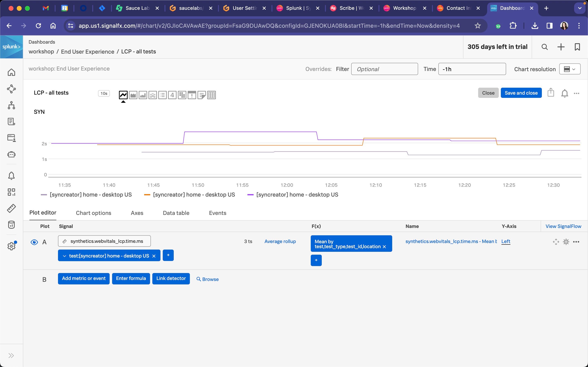Image resolution: width=588 pixels, height=367 pixels.
Task: Select the heatmap chart type icon
Action: (x=182, y=95)
